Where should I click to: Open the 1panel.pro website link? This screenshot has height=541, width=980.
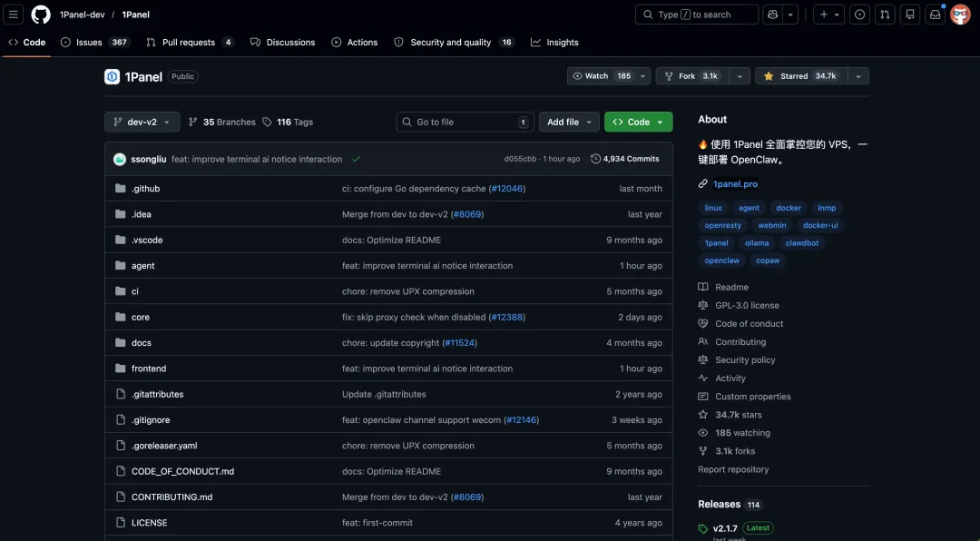click(x=735, y=184)
